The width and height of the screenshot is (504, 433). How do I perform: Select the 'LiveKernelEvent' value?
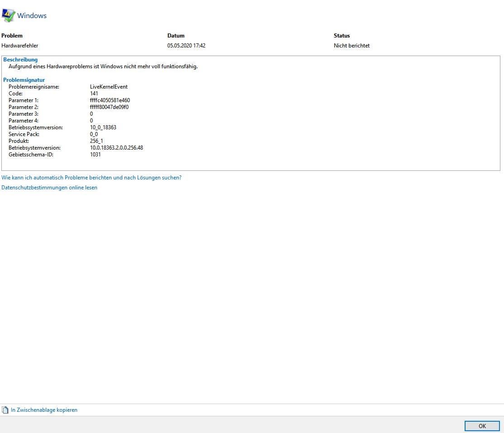click(109, 87)
